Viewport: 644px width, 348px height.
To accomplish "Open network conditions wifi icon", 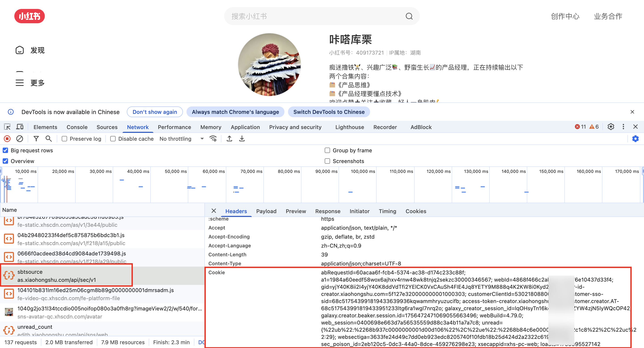I will [x=213, y=138].
